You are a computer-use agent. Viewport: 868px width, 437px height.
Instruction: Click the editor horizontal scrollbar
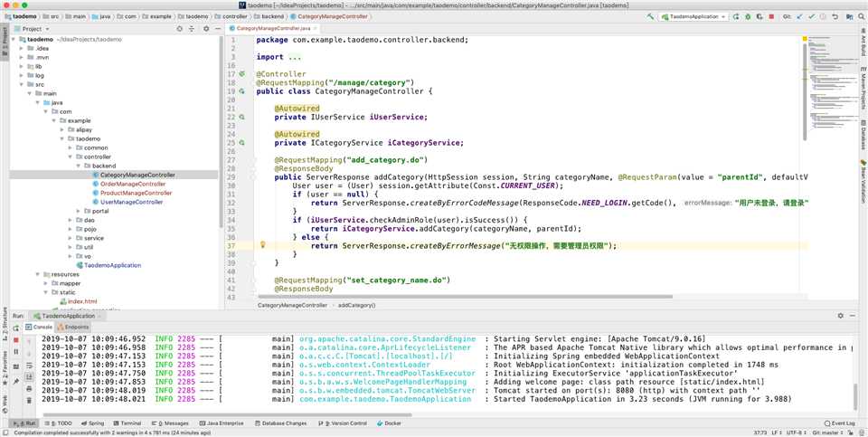click(x=465, y=297)
